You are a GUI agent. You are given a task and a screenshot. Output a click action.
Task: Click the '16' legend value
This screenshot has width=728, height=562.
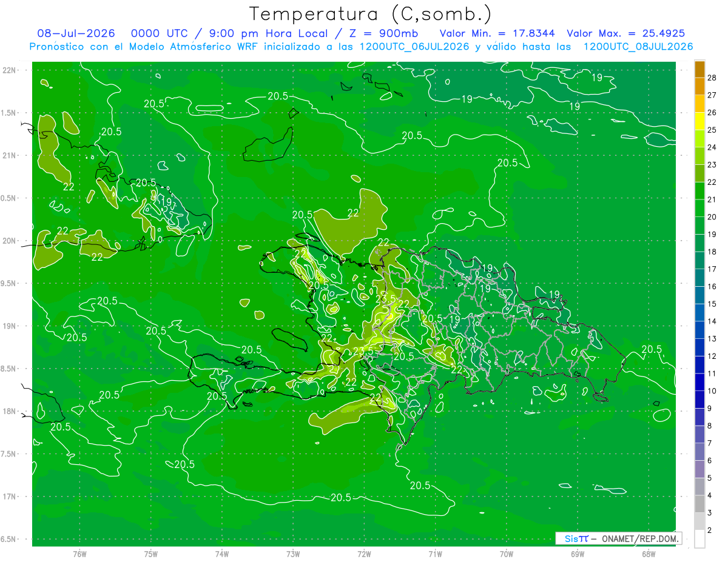click(x=712, y=287)
